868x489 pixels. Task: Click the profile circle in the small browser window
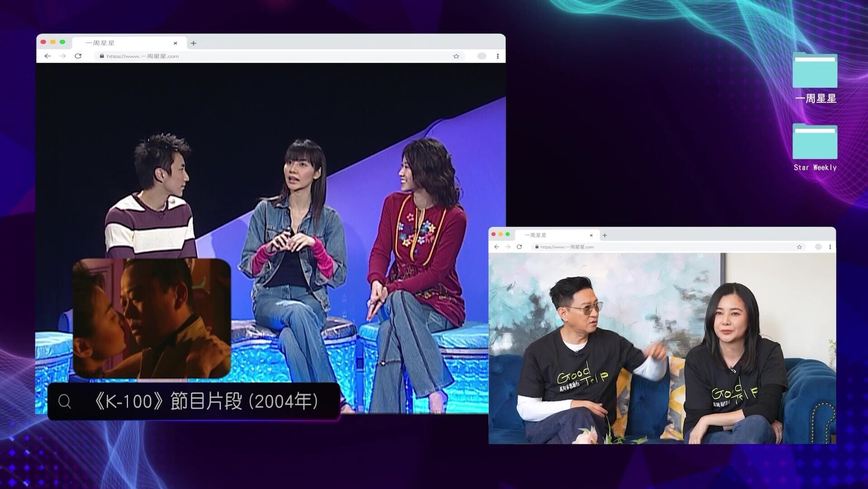[x=818, y=247]
